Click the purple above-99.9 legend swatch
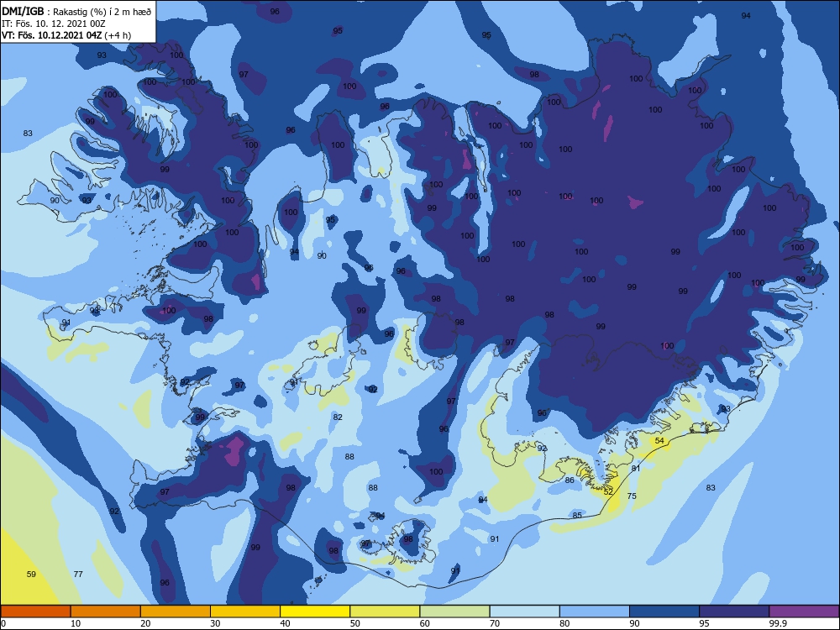Screen dimensions: 840x630 (x=804, y=612)
